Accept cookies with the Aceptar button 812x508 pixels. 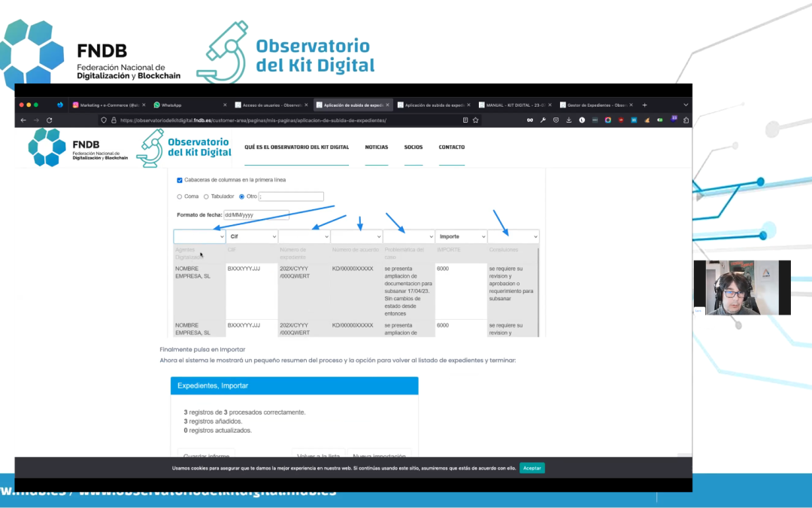click(x=532, y=468)
